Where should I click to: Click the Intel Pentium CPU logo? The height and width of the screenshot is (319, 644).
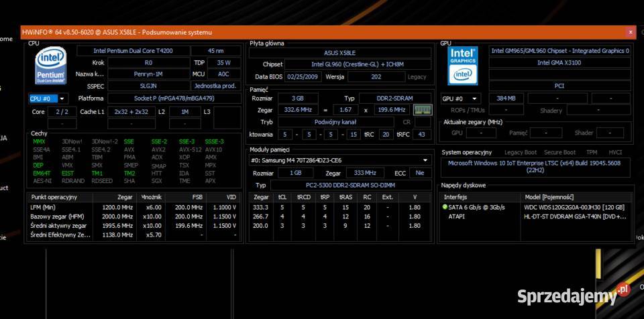pyautogui.click(x=51, y=66)
